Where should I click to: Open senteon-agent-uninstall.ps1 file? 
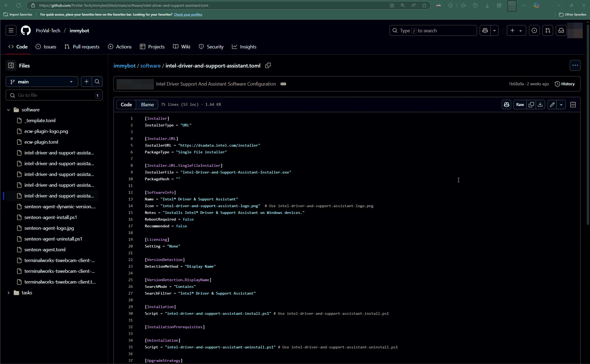pos(53,239)
